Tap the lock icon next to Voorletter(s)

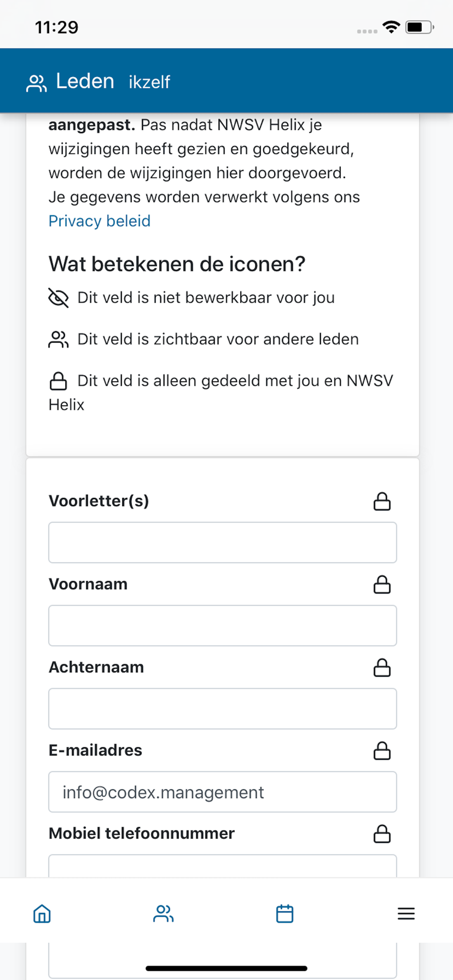pyautogui.click(x=382, y=501)
